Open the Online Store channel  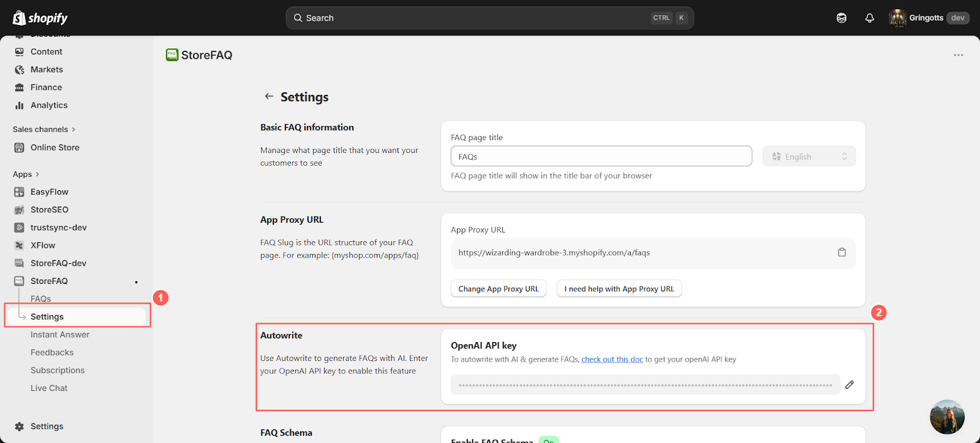pyautogui.click(x=55, y=147)
